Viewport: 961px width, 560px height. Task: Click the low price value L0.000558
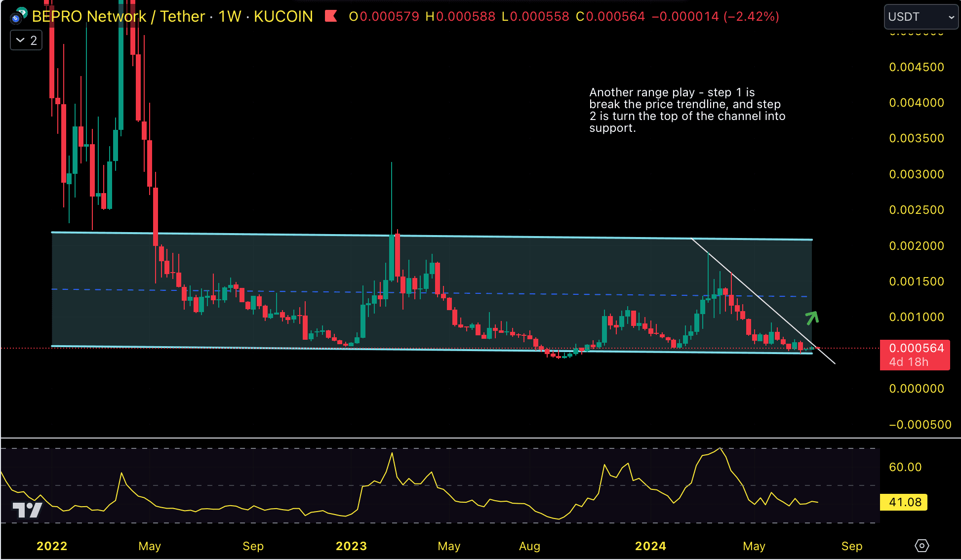535,16
